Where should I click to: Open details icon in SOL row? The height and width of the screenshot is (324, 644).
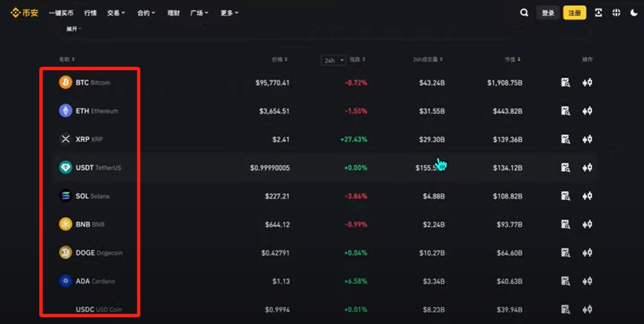(x=565, y=196)
